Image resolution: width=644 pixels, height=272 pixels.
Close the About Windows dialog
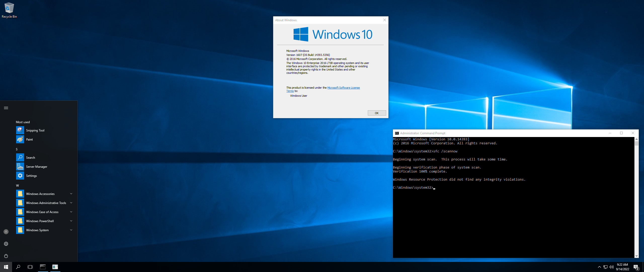(384, 20)
